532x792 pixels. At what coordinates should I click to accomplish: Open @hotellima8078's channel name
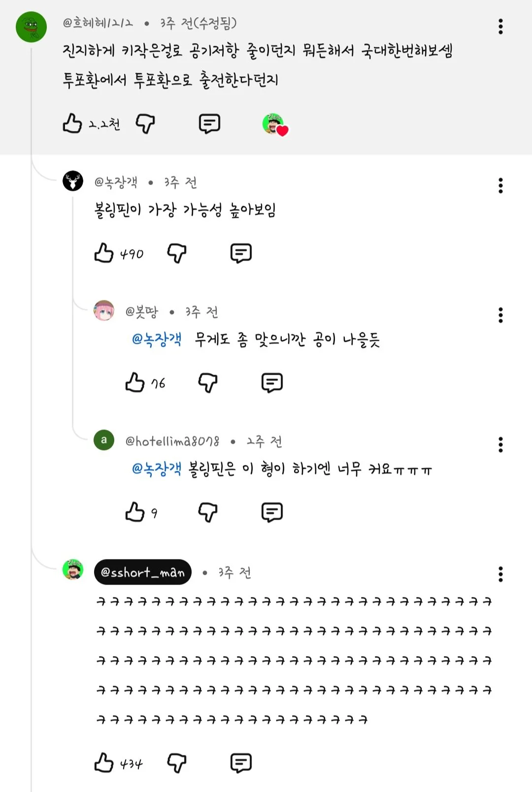coord(172,441)
